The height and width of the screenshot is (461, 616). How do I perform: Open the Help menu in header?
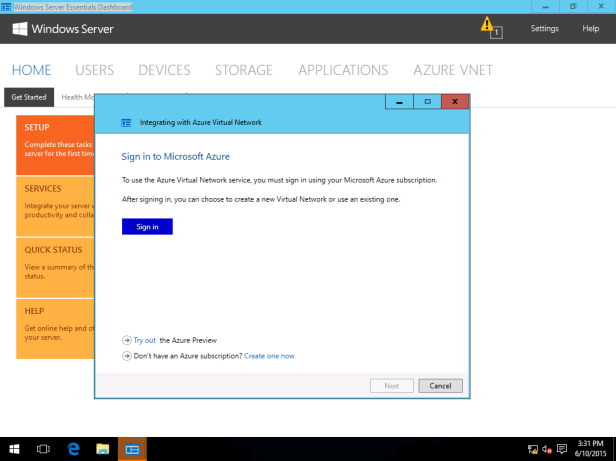(x=590, y=28)
